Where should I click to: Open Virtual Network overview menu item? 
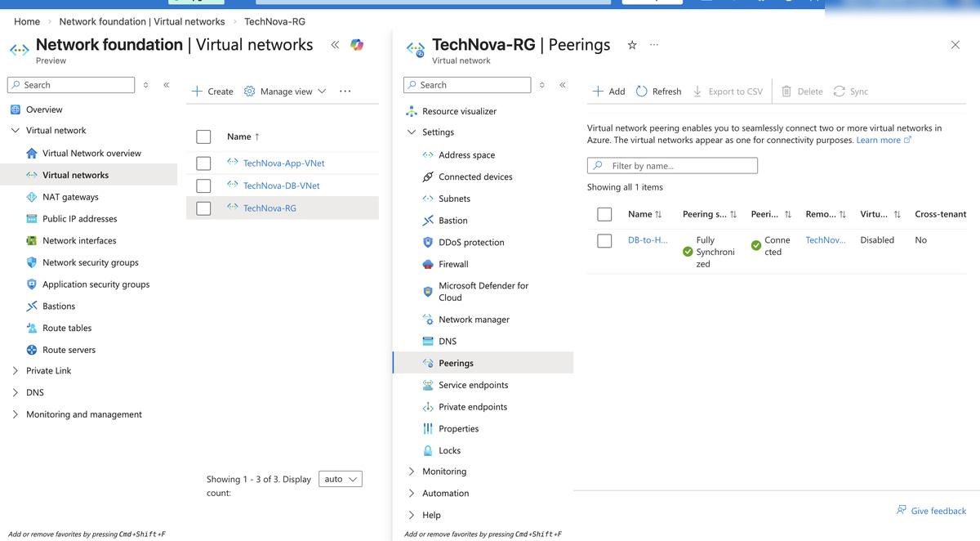coord(91,153)
